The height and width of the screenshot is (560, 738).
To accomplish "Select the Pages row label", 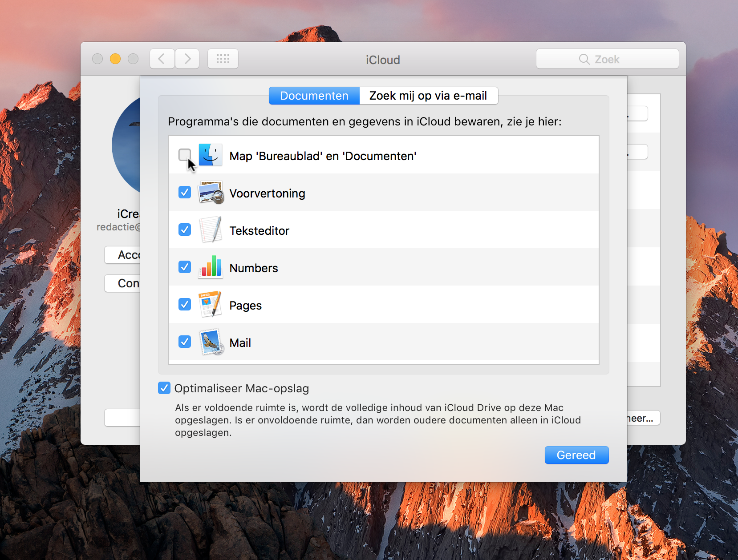I will coord(245,306).
